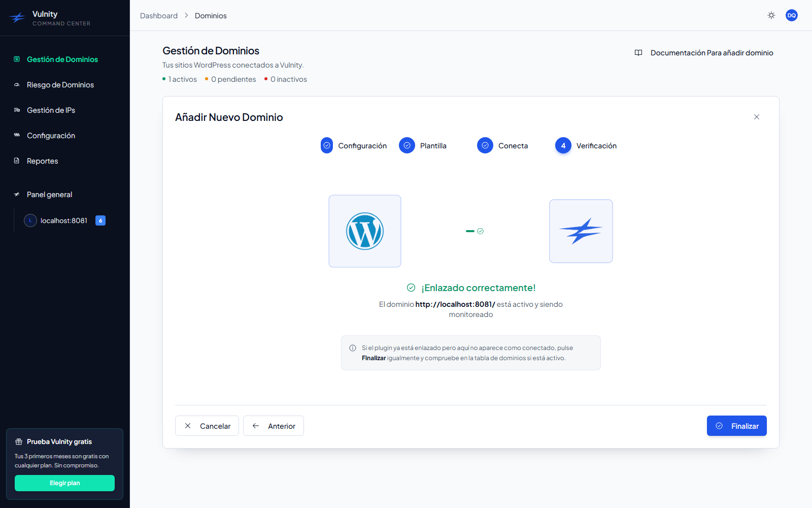The height and width of the screenshot is (508, 812).
Task: Click the green check icon beside ¡Enlazado correctamente!
Action: point(411,288)
